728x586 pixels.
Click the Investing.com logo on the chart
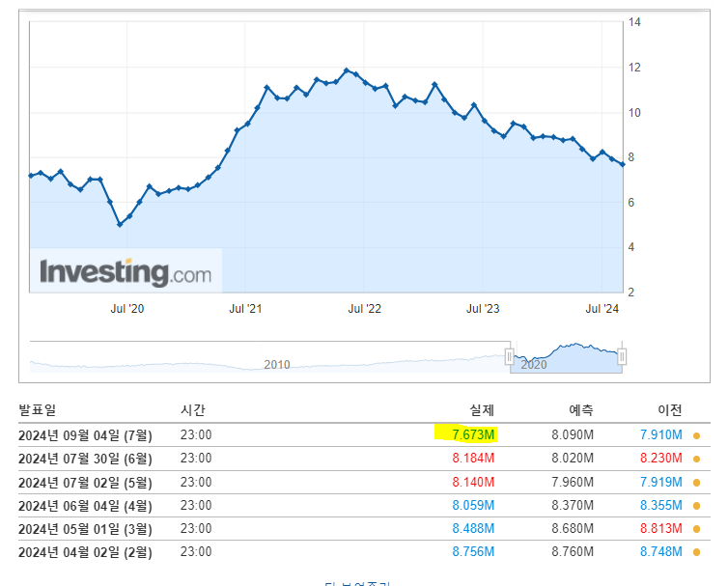coord(126,271)
